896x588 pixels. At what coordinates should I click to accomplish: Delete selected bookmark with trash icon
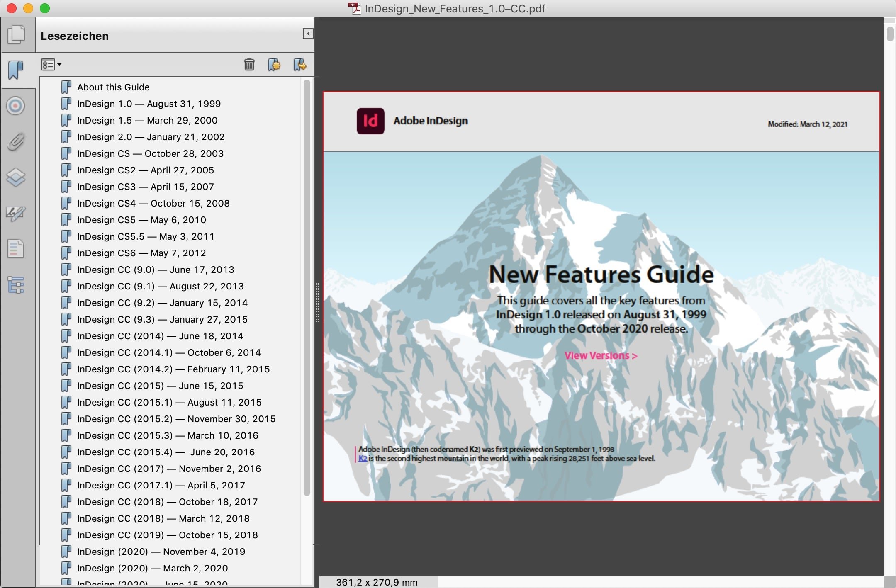pos(249,64)
